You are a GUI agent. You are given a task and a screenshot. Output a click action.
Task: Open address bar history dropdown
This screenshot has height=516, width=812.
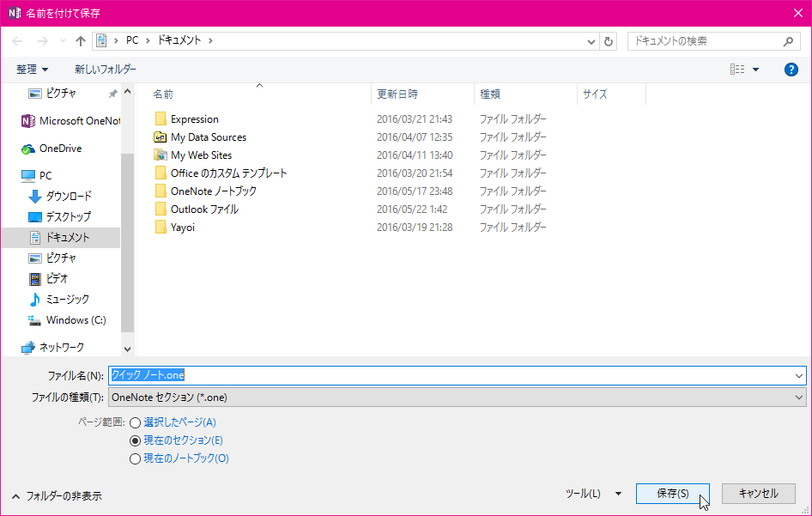click(591, 41)
